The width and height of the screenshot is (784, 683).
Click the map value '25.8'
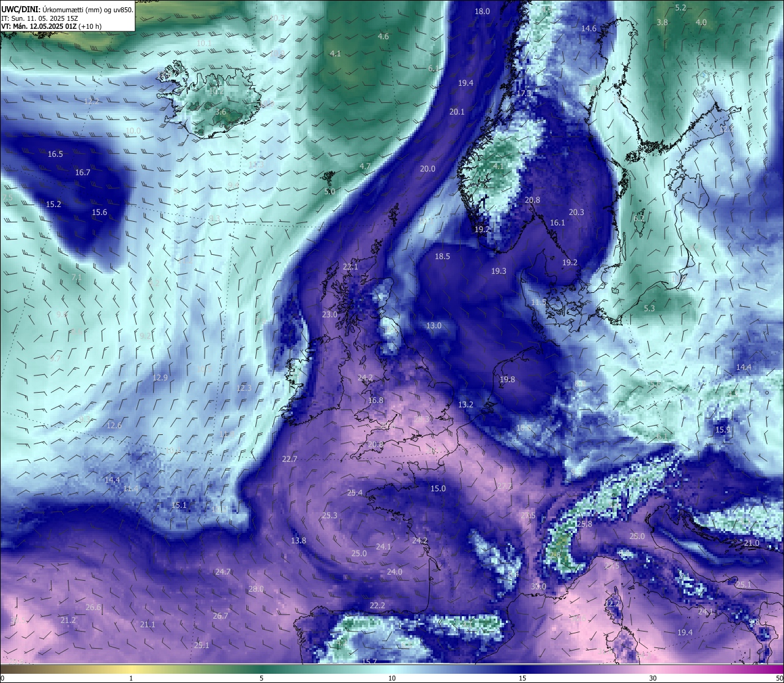pos(584,524)
